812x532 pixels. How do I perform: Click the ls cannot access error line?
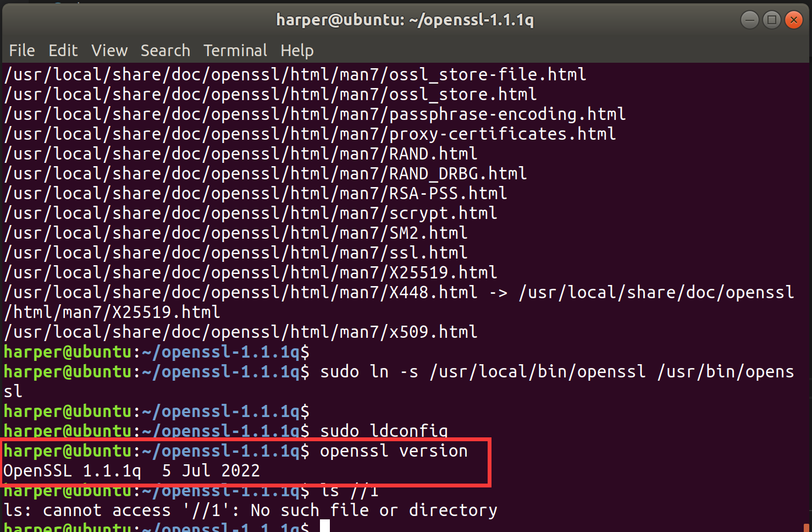tap(250, 511)
